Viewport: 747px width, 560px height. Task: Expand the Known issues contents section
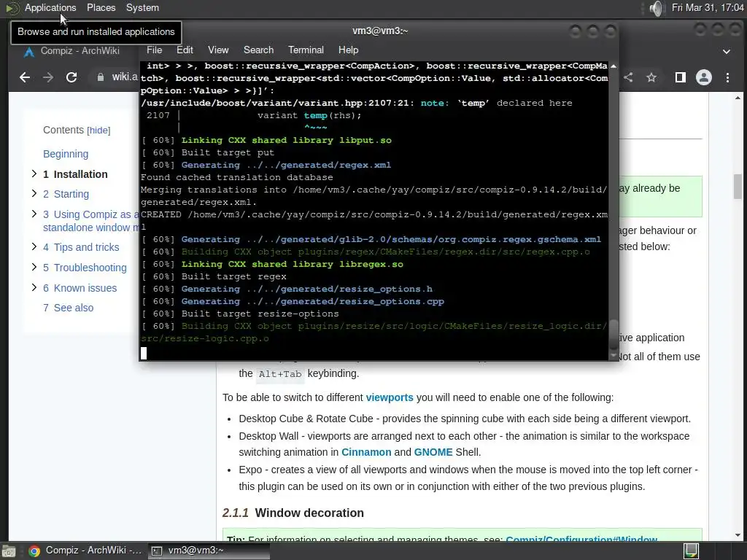[x=34, y=287]
